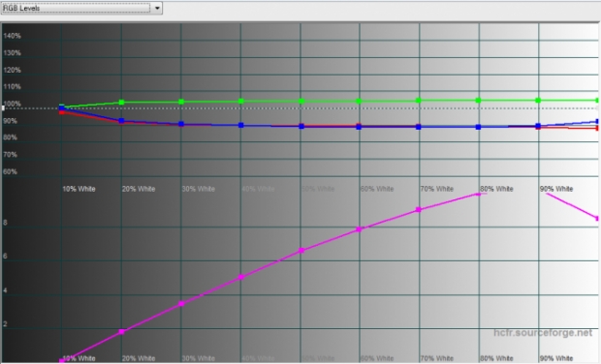Select the magenta delta E point at 20% White

coord(121,332)
